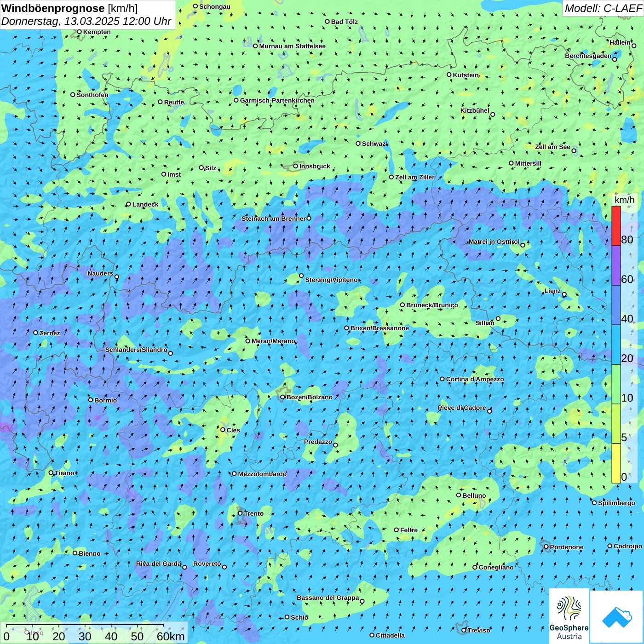Click the Kitzbühel city label
Viewport: 644px width, 644px height.
tap(475, 110)
